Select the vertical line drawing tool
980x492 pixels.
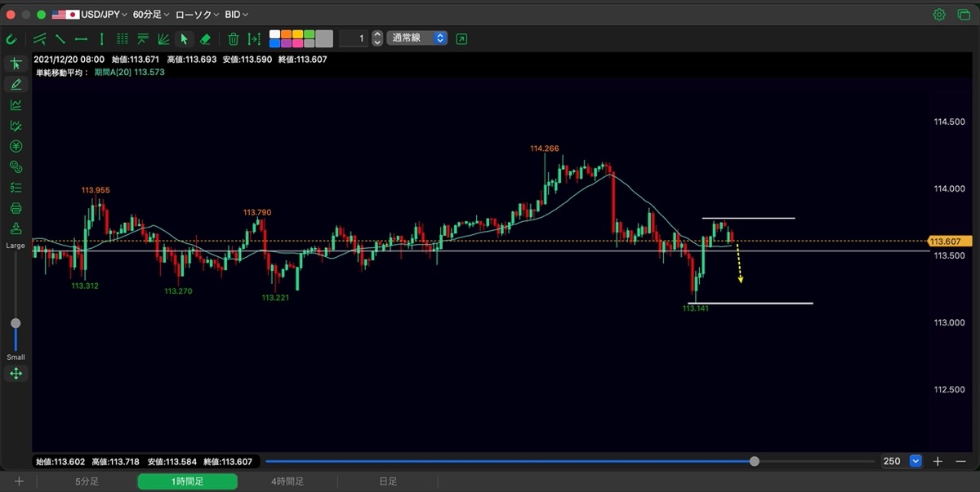(x=101, y=38)
